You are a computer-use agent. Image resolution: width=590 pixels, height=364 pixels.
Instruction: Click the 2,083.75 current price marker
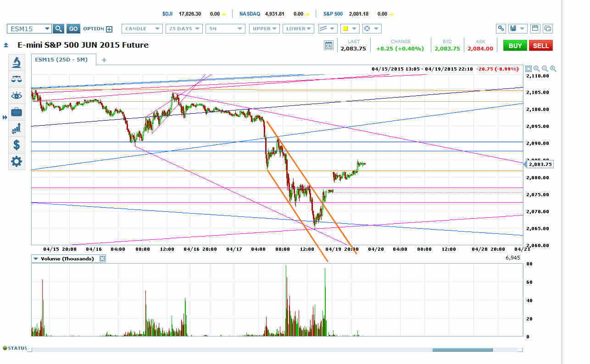pos(539,164)
